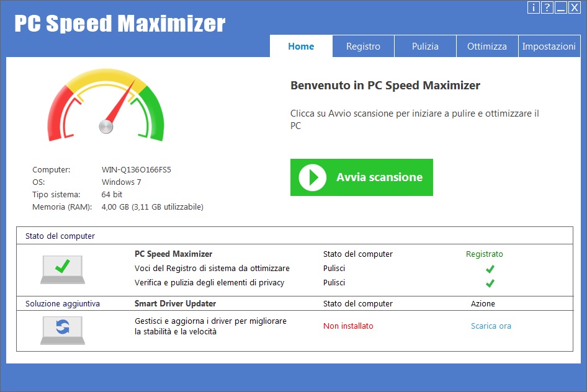Switch to the Registro tab

tap(363, 47)
